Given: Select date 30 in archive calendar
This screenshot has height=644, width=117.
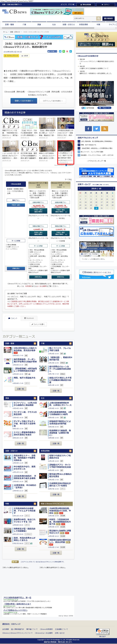Looking at the screenshot, I should (x=96, y=208).
